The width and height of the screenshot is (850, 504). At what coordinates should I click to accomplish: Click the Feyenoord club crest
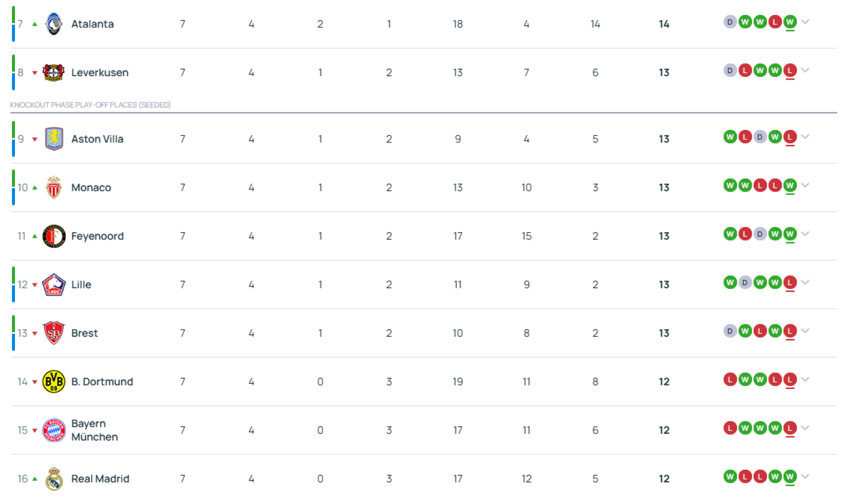click(x=55, y=236)
